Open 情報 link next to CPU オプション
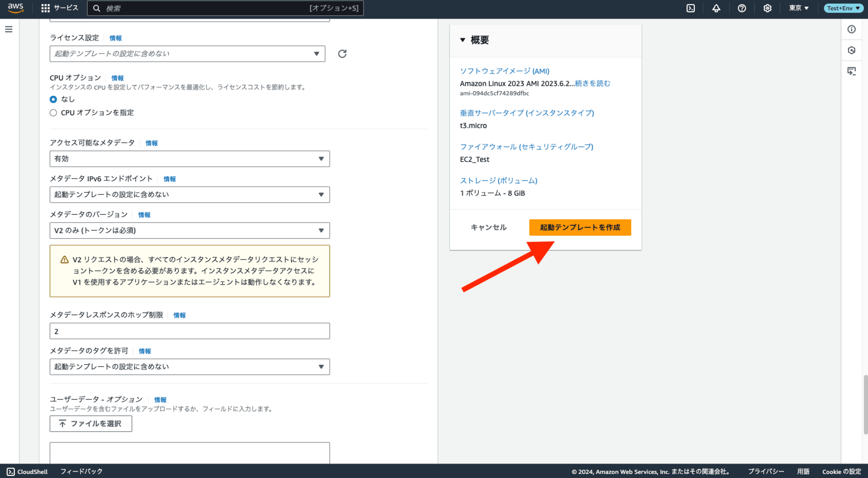This screenshot has height=478, width=868. (117, 78)
